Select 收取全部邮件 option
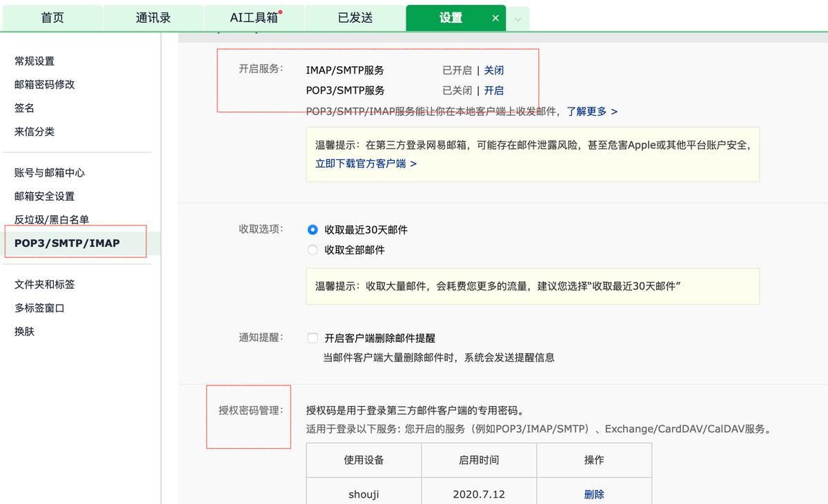The height and width of the screenshot is (504, 828). (313, 250)
